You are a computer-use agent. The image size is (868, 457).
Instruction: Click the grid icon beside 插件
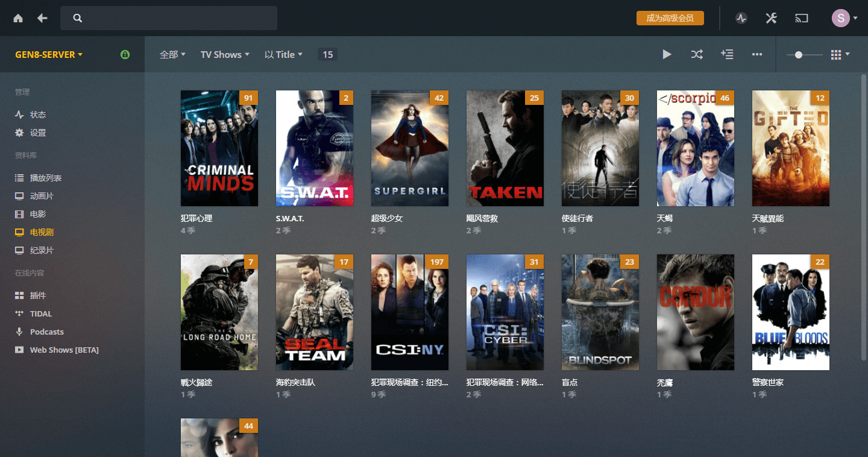click(19, 295)
